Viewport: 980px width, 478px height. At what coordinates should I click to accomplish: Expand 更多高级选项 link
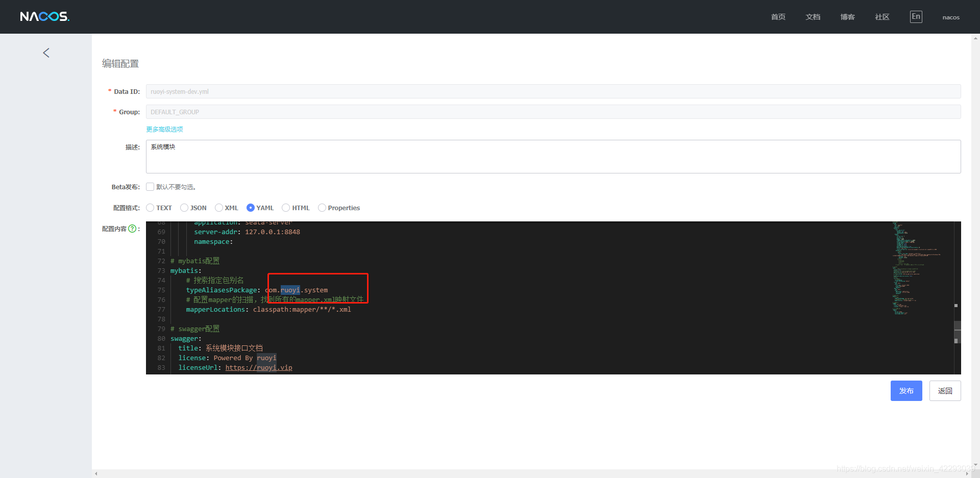(x=164, y=130)
